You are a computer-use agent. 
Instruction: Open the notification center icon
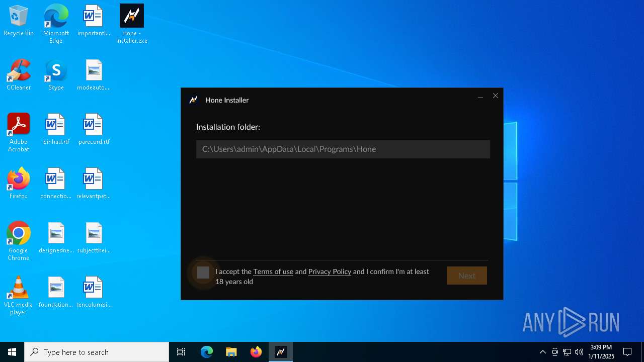(627, 352)
